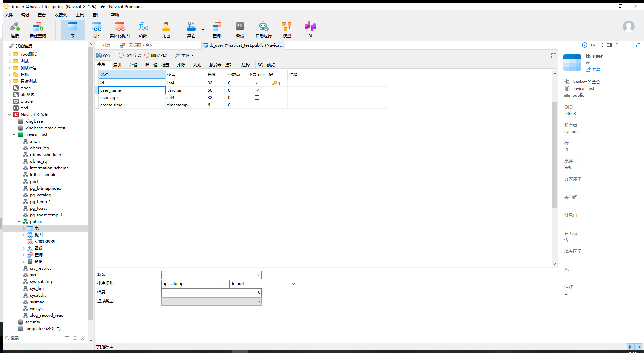Toggle the left pane button in status bar
The height and width of the screenshot is (353, 644).
[x=631, y=347]
